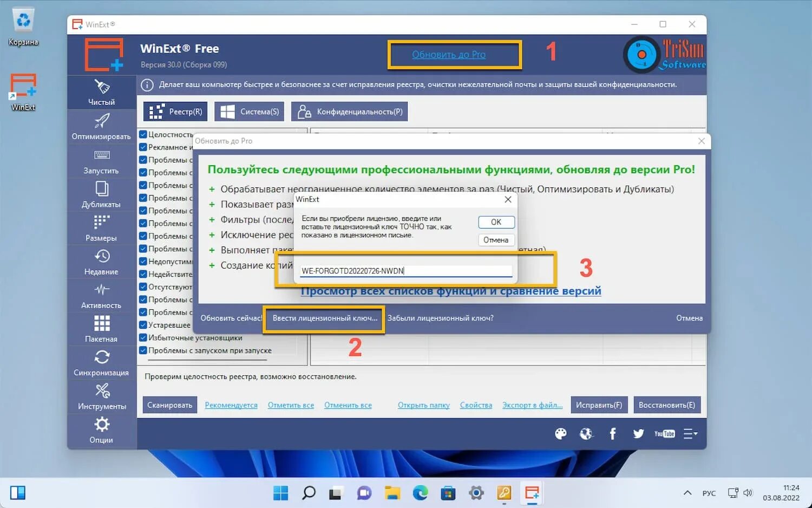Click the Сканировать button
The width and height of the screenshot is (812, 508).
(170, 405)
